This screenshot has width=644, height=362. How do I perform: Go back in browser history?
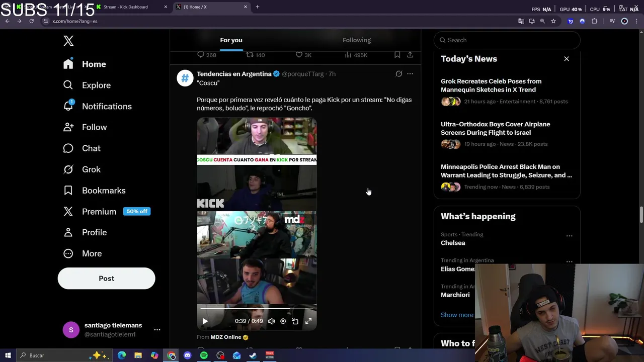pos(7,21)
